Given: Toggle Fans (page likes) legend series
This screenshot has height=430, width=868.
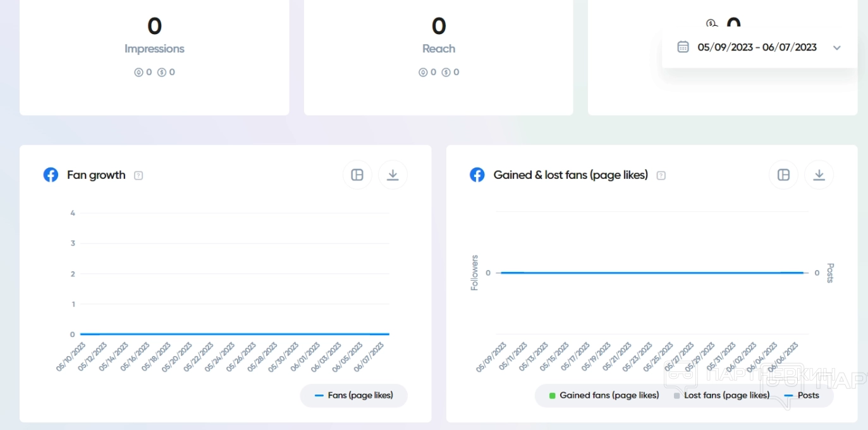Looking at the screenshot, I should pyautogui.click(x=354, y=395).
